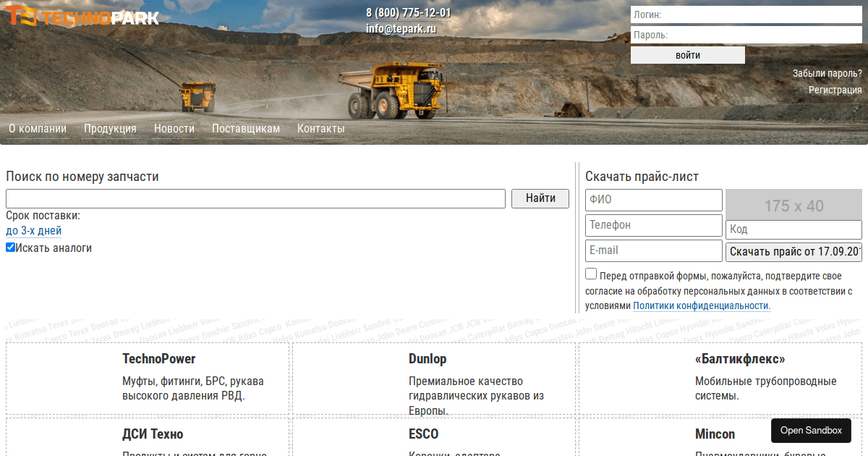The width and height of the screenshot is (868, 456).
Task: Click the Срок поставки: label
Action: point(43,216)
